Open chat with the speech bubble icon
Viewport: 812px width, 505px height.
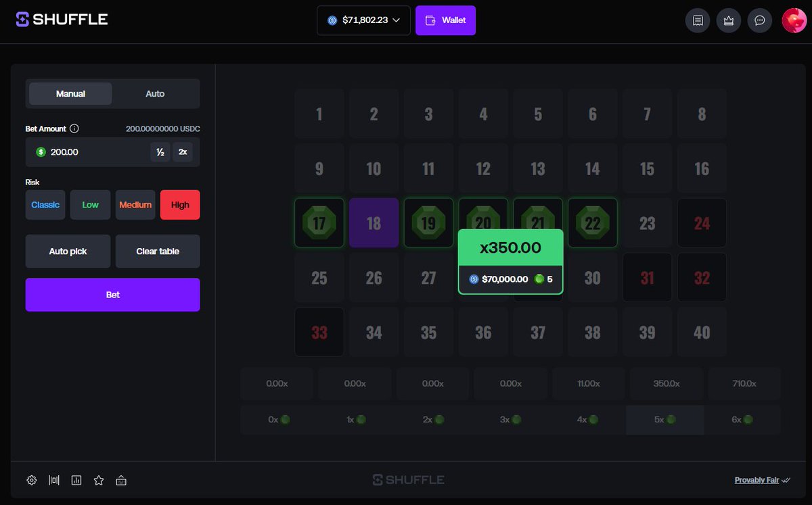coord(759,20)
